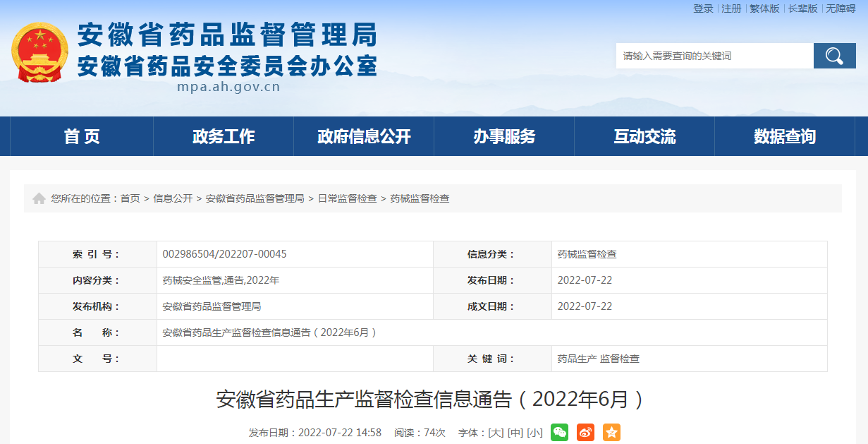Click the 注册 link at the top
868x444 pixels.
click(x=731, y=8)
